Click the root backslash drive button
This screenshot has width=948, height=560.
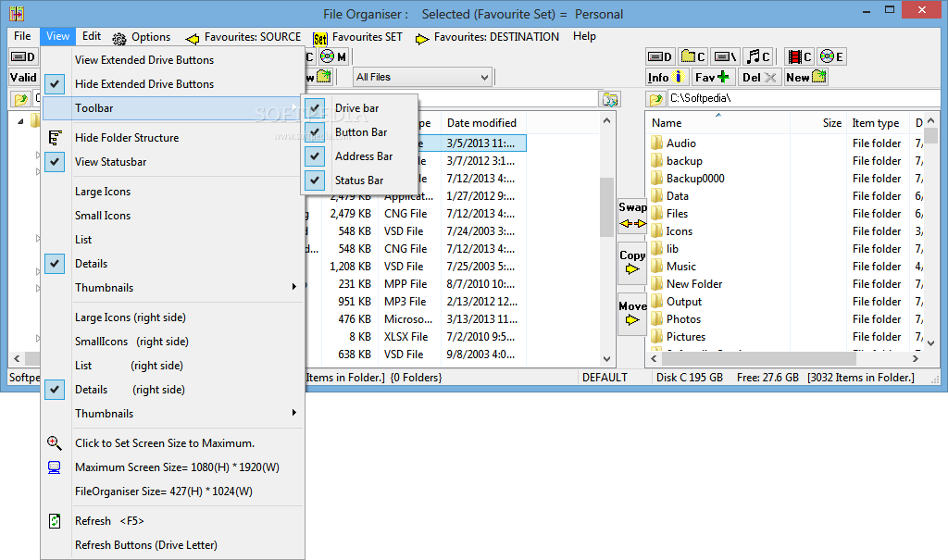pos(725,56)
